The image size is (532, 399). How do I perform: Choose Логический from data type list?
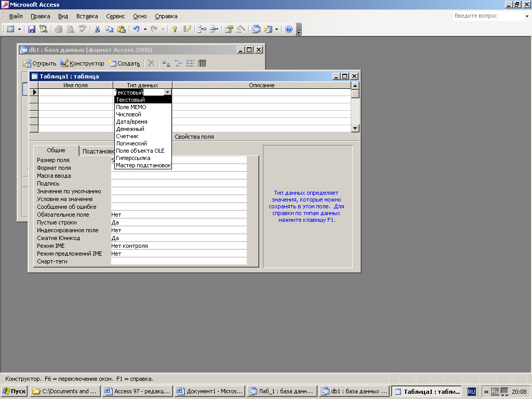[x=143, y=143]
